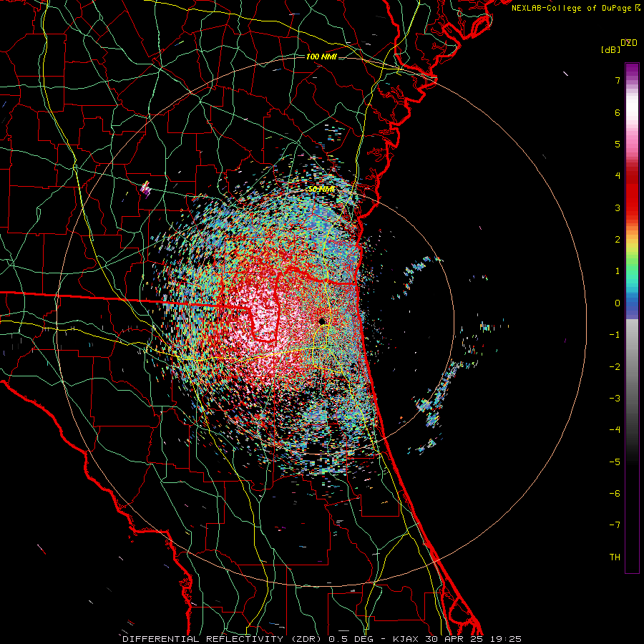Select the 4 dB scale label
This screenshot has height=644, width=644.
pyautogui.click(x=618, y=176)
